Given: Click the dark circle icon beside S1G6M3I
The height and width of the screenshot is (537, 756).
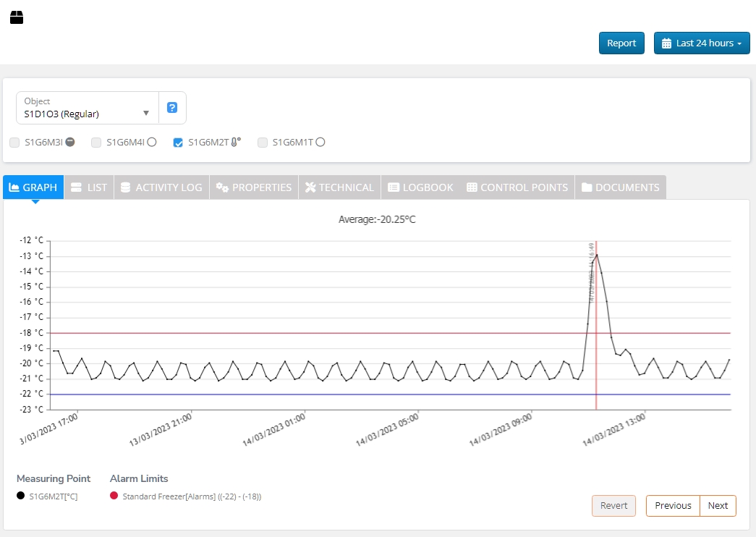Looking at the screenshot, I should point(70,143).
